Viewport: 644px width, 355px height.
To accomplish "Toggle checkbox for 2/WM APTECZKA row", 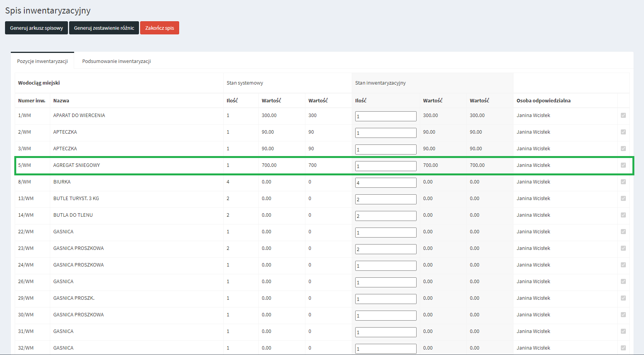I will coord(623,132).
